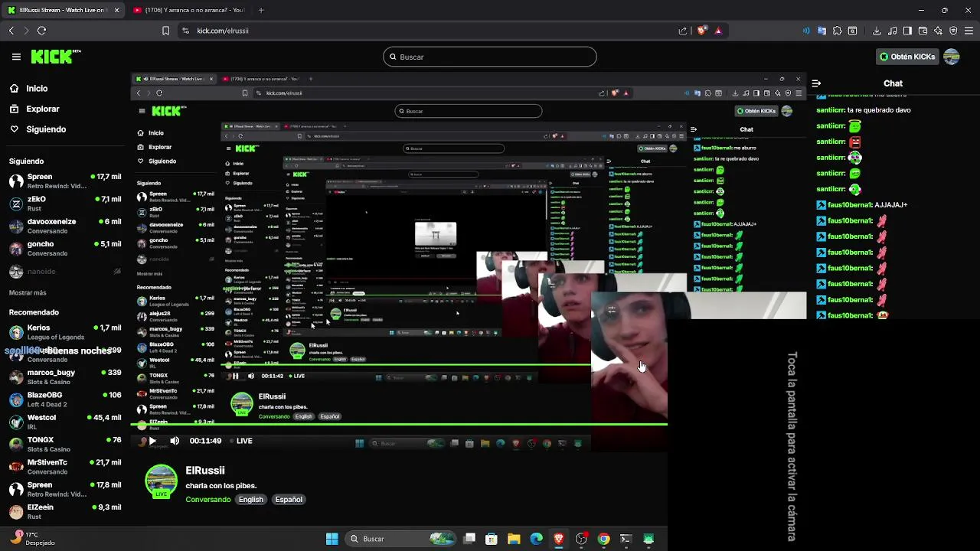Click the Español language tag
Image resolution: width=980 pixels, height=551 pixels.
(x=289, y=499)
